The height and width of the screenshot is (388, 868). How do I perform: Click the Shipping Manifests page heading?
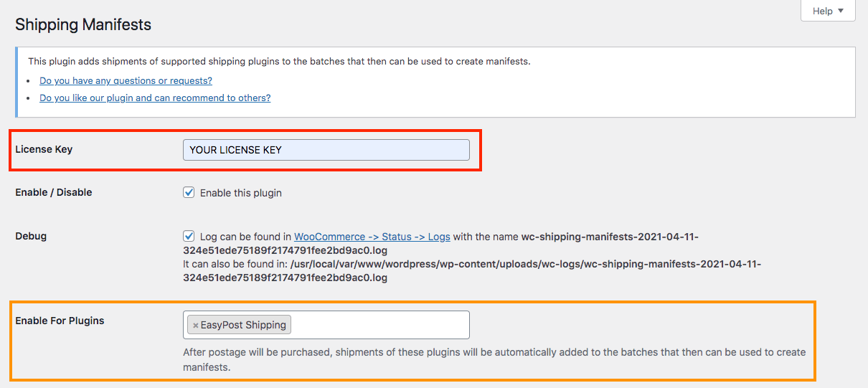(83, 24)
